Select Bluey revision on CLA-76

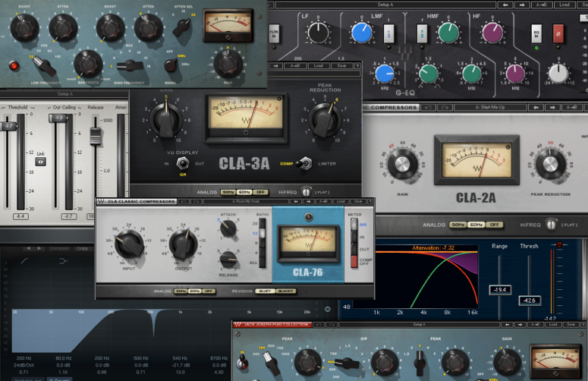coord(266,291)
